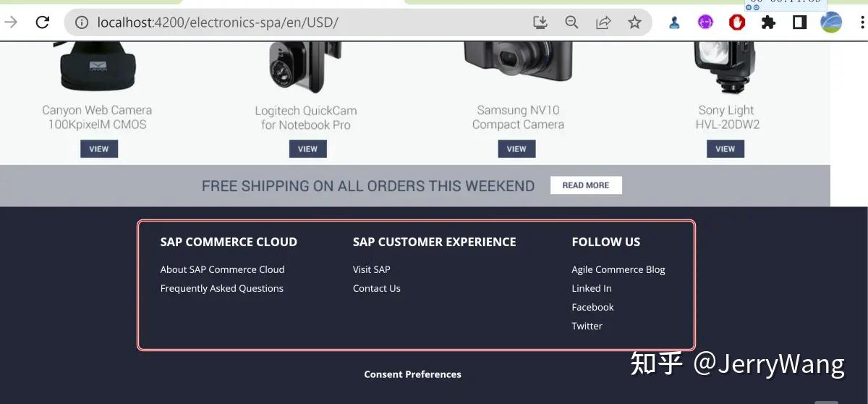The height and width of the screenshot is (404, 868).
Task: Open the red shield extension icon
Action: coord(737,22)
